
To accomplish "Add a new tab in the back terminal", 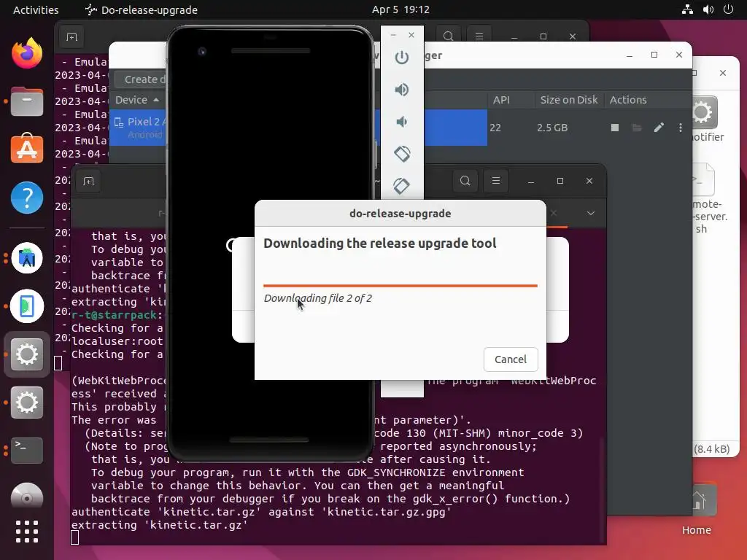I will pyautogui.click(x=71, y=37).
